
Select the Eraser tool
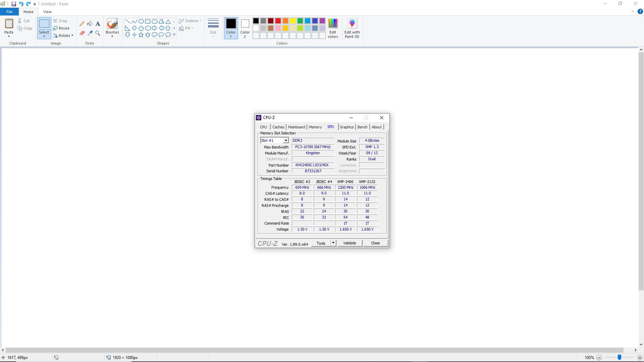[x=82, y=33]
